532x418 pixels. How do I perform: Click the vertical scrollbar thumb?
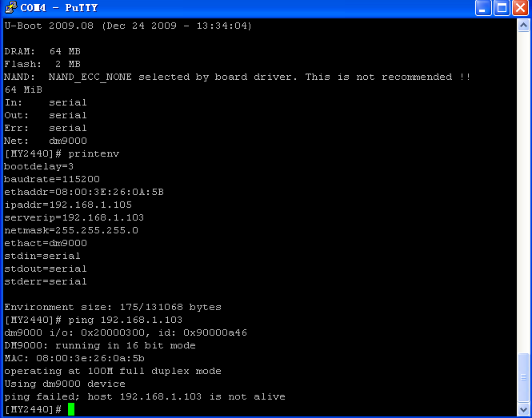click(523, 377)
